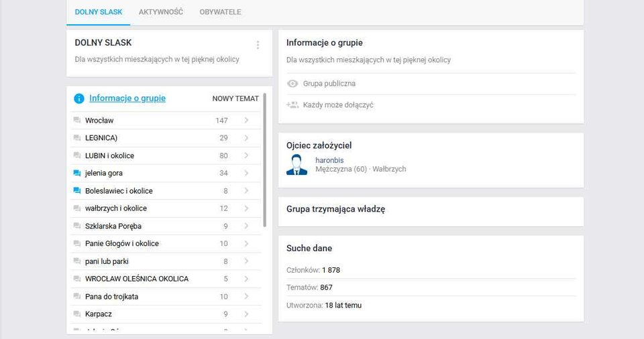Expand LUBIN i okolice via chevron
The image size is (644, 339).
pos(246,155)
